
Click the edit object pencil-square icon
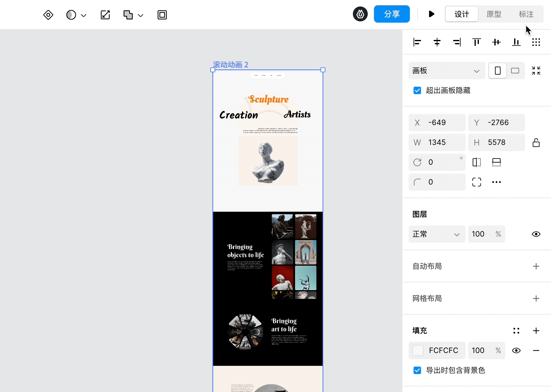[x=105, y=15]
